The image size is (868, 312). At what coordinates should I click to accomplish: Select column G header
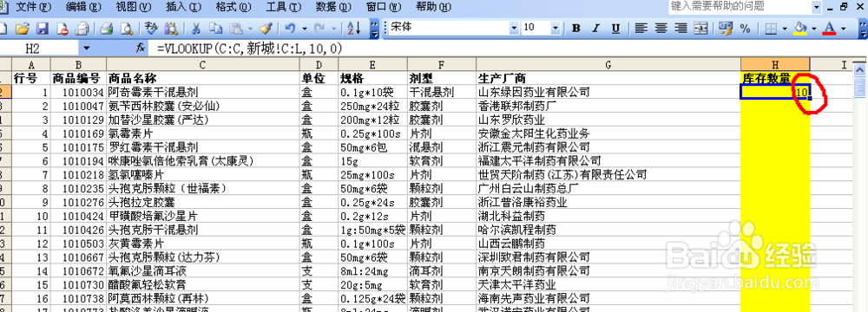coord(608,65)
